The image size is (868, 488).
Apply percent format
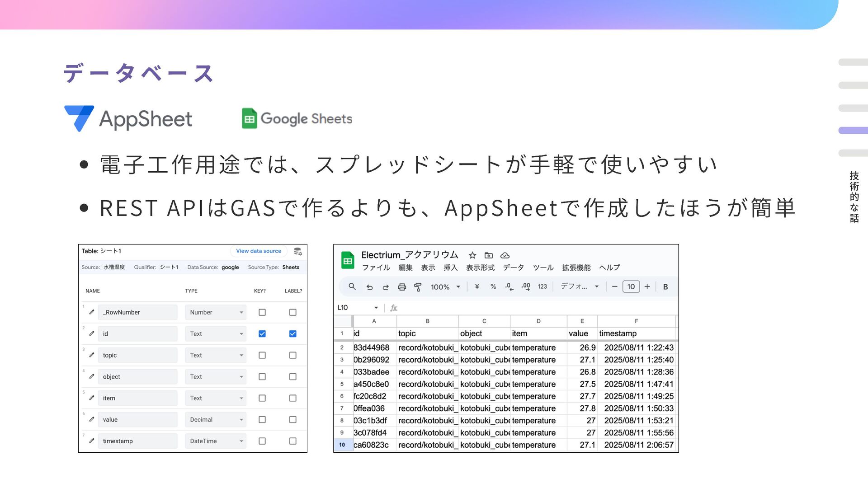coord(493,286)
